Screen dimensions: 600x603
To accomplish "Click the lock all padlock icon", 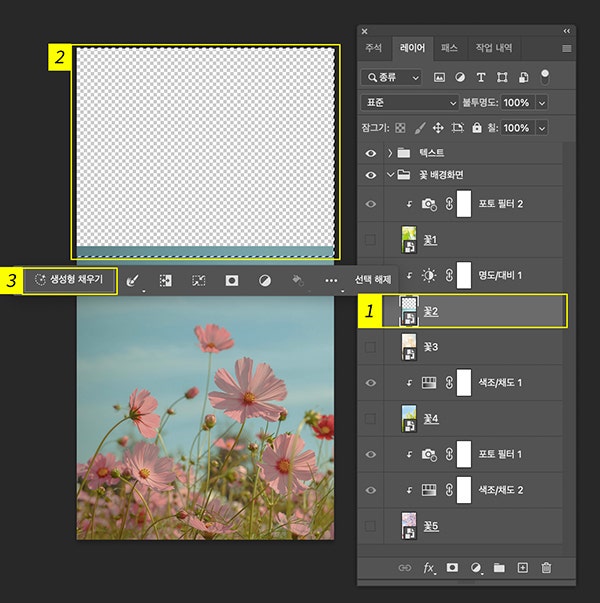I will (477, 128).
